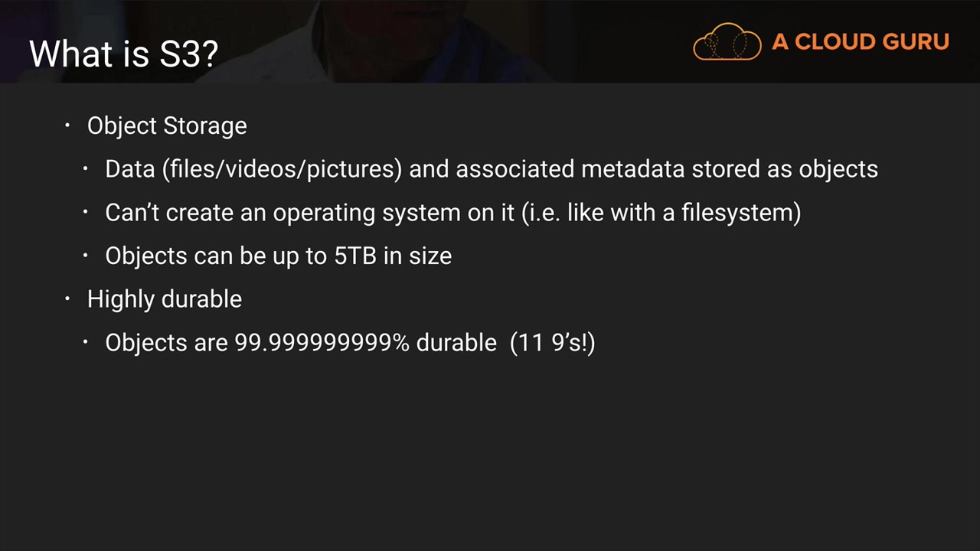Click the "A CLOUD GURU" brand text
Image resolution: width=980 pixels, height=551 pixels.
tap(860, 41)
